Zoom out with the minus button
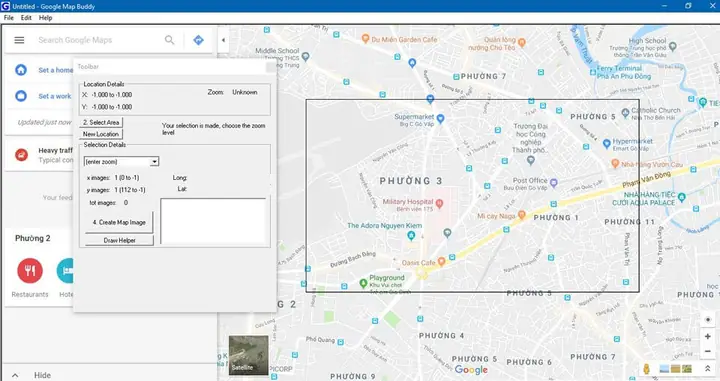 click(x=708, y=352)
